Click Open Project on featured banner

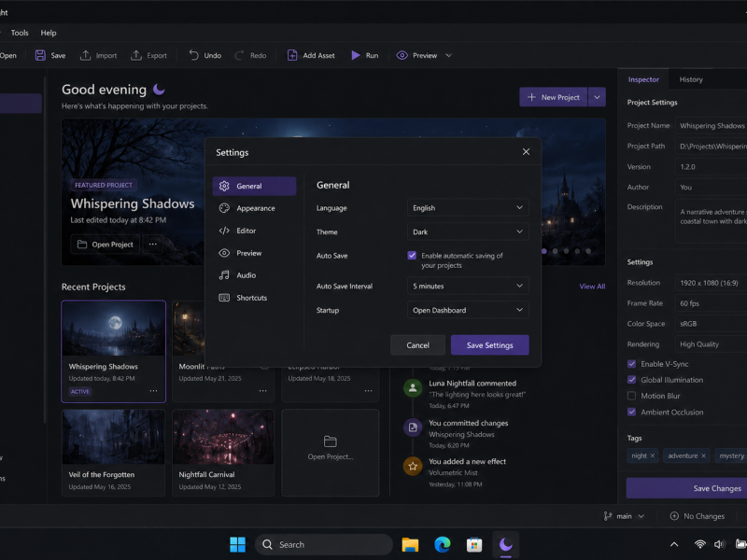click(x=106, y=245)
